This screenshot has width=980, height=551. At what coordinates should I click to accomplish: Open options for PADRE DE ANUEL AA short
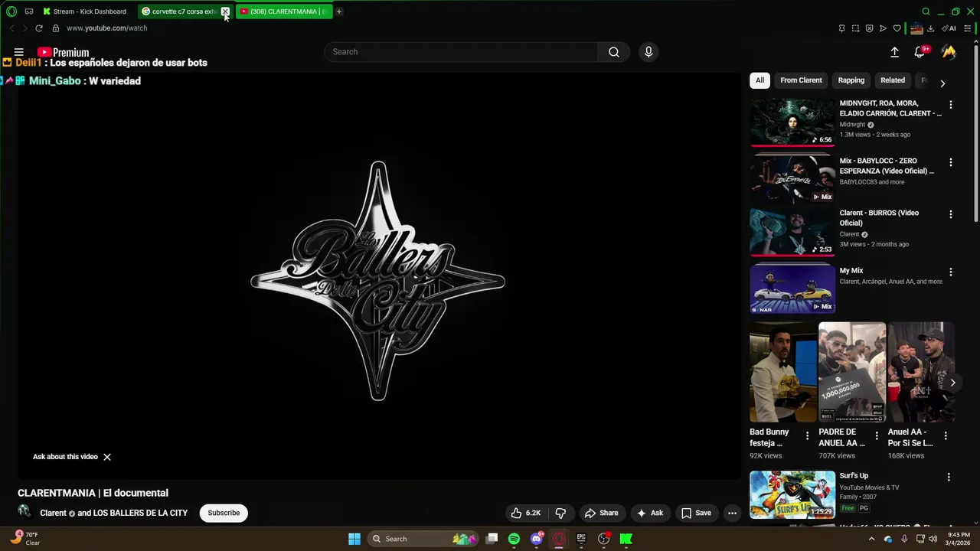point(877,435)
